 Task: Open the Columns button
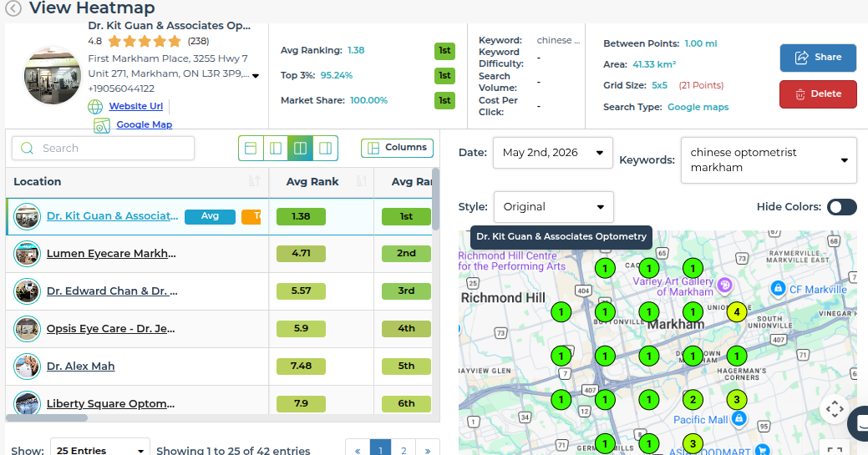(397, 148)
